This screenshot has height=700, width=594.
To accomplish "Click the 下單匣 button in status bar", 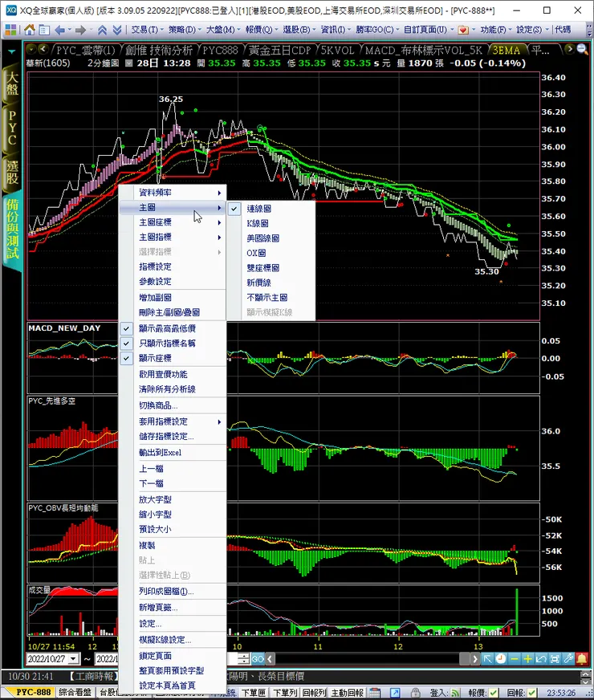I will [x=253, y=693].
